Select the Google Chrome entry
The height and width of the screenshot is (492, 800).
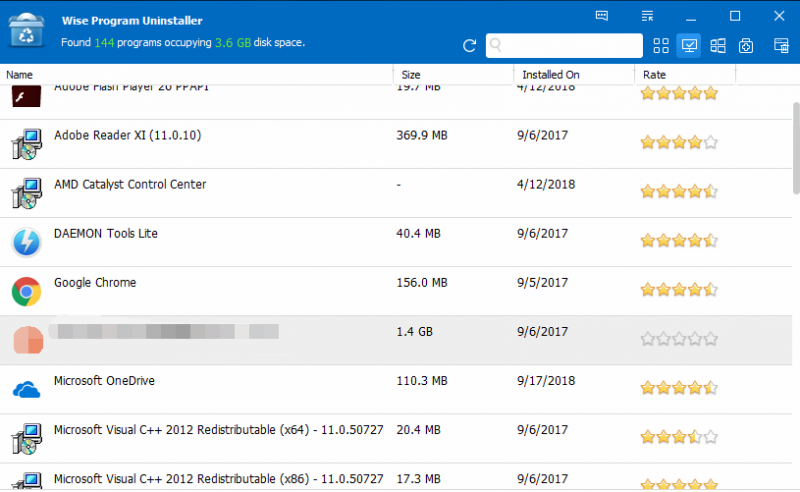pyautogui.click(x=95, y=282)
